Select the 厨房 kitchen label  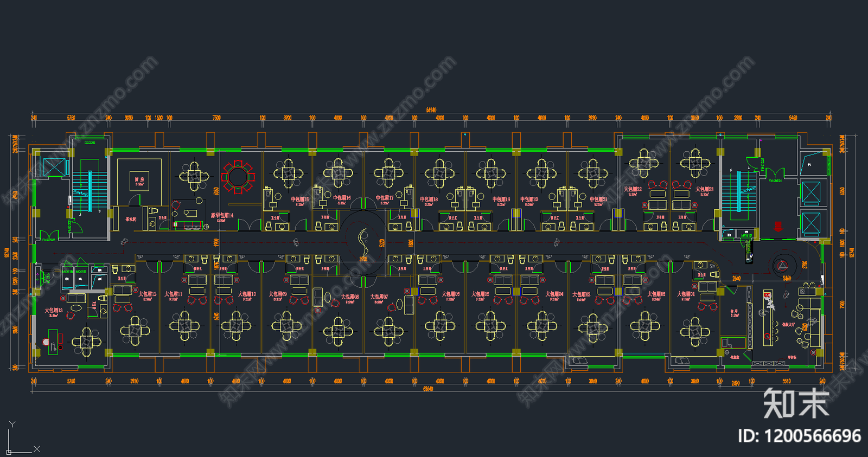[139, 179]
